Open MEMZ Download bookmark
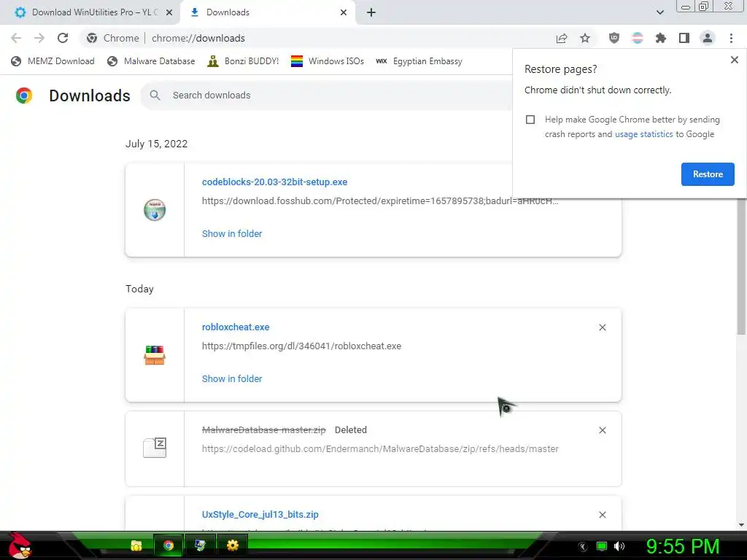747x560 pixels. point(53,61)
